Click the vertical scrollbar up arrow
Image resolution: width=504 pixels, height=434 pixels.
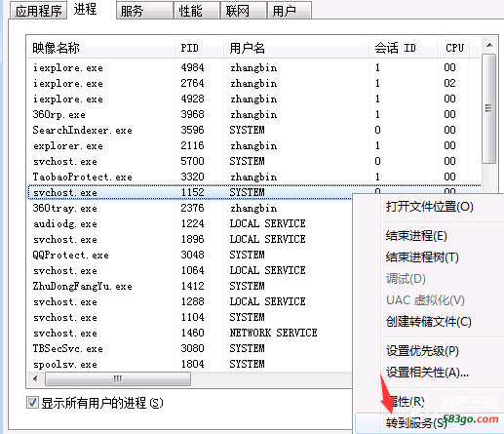(489, 46)
